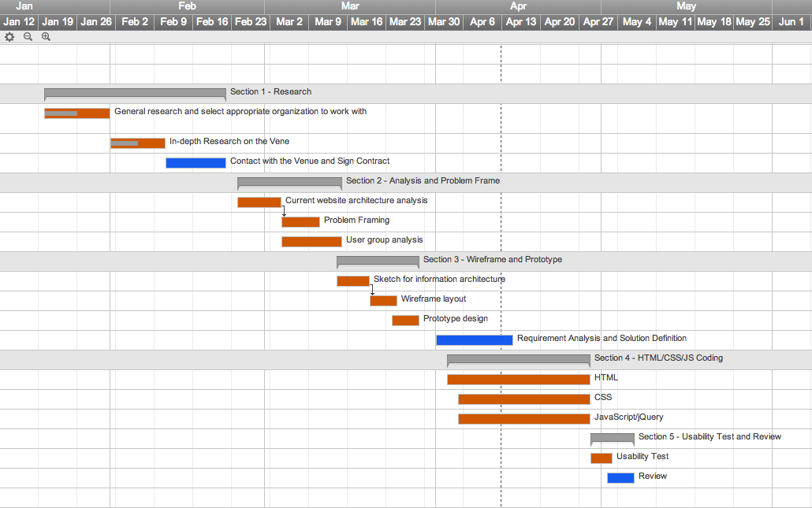Image resolution: width=812 pixels, height=508 pixels.
Task: Click the Section 5 - Usability Test bar
Action: tap(612, 437)
